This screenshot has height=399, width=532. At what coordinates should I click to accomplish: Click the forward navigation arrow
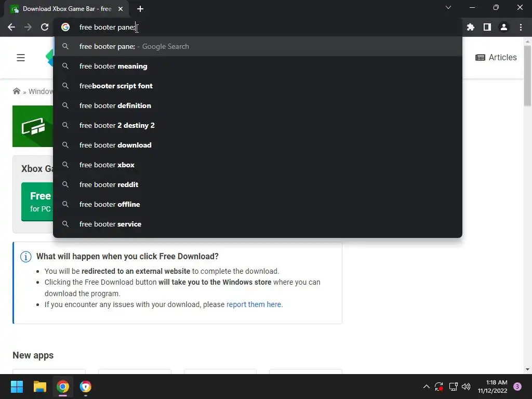click(x=28, y=27)
